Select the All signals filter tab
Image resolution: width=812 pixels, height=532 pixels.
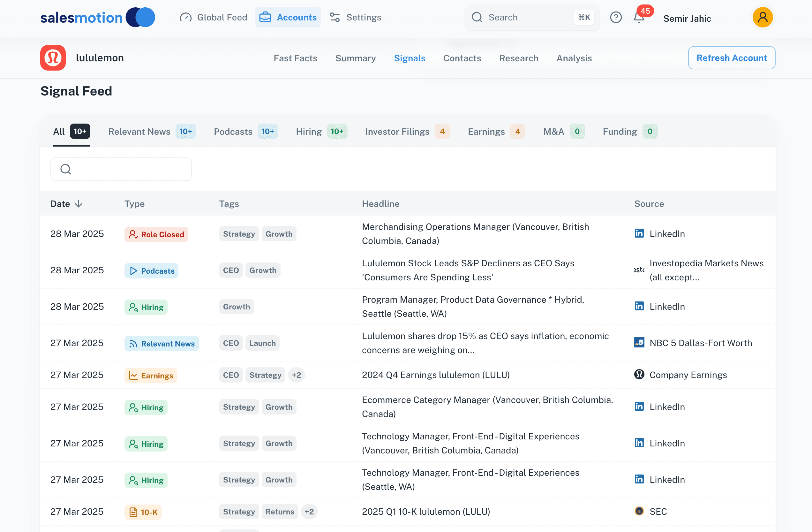pyautogui.click(x=71, y=132)
